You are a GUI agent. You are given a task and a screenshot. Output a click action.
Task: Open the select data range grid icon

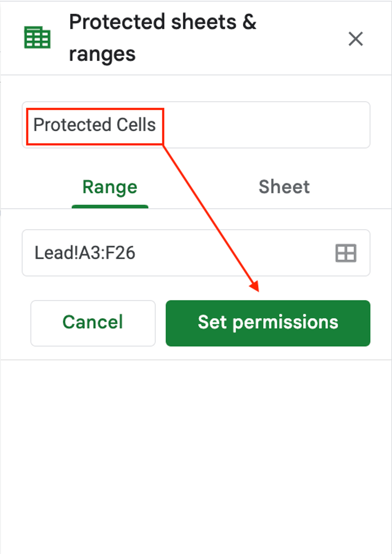tap(346, 253)
